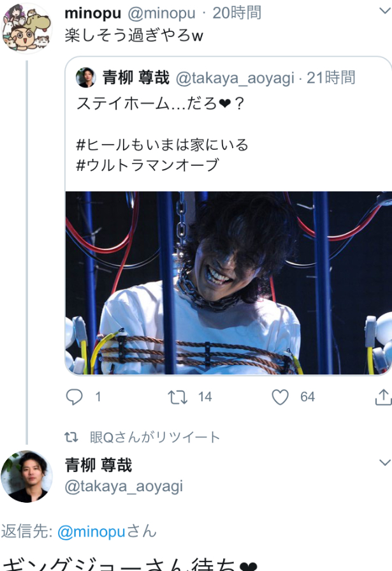The width and height of the screenshot is (392, 571).
Task: Like the tweet using the heart icon
Action: 280,397
